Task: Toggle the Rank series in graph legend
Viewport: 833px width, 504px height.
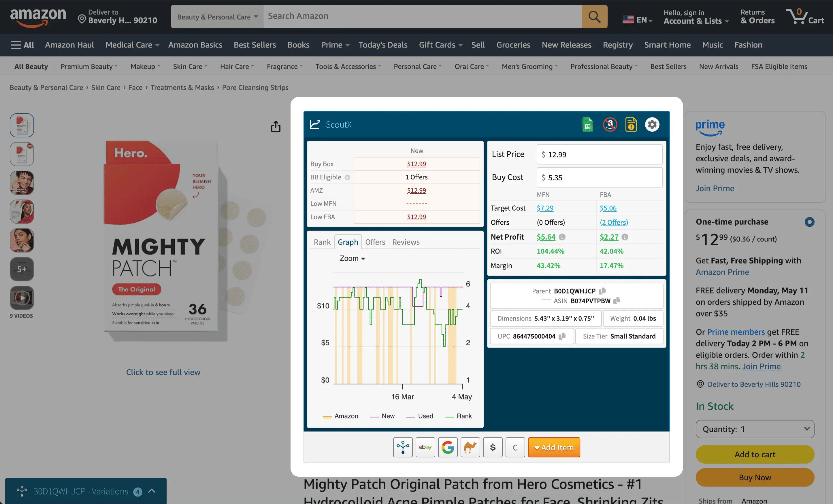Action: click(458, 416)
